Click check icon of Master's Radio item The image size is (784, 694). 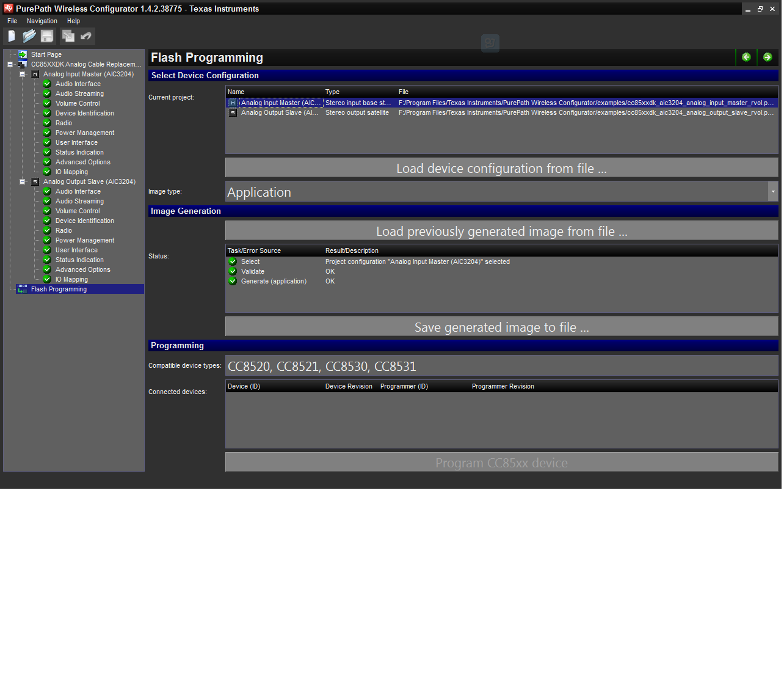47,123
